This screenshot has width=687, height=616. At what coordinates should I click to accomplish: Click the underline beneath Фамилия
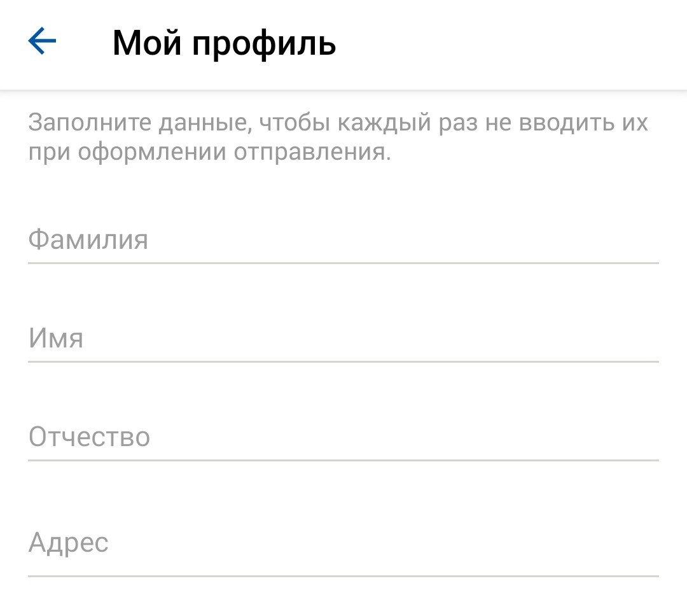(343, 262)
